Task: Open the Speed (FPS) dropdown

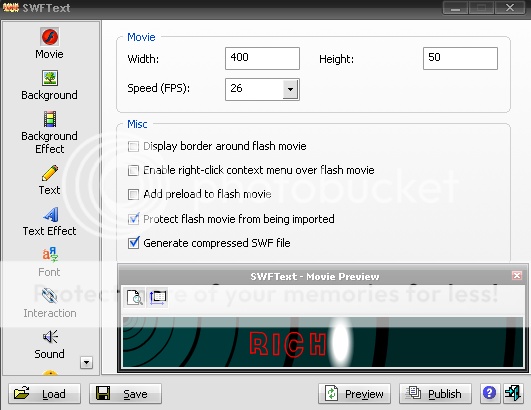Action: click(291, 89)
